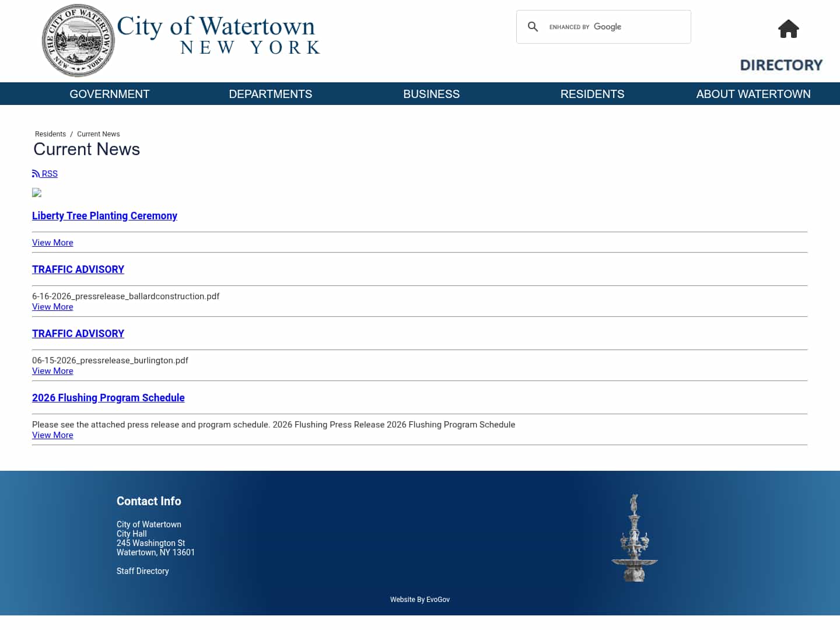Click the broken image icon below RSS

point(37,192)
